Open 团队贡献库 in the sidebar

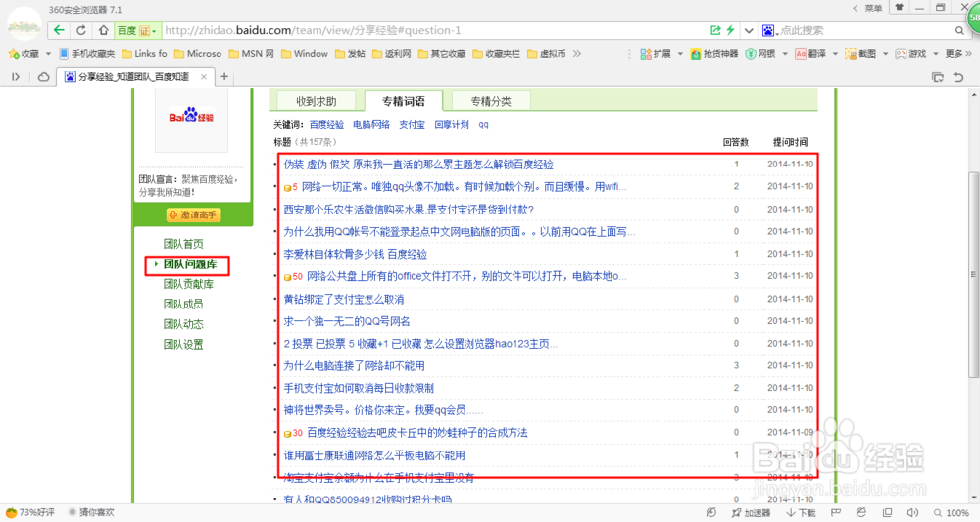[188, 284]
